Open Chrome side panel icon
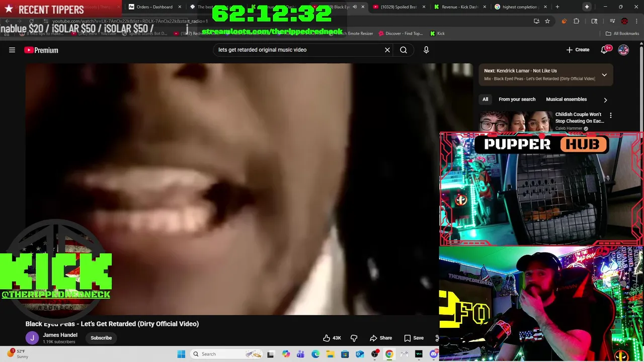 tap(594, 21)
